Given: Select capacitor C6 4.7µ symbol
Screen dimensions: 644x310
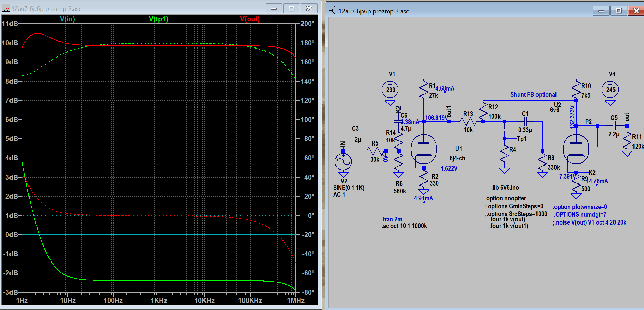Looking at the screenshot, I should click(x=398, y=121).
